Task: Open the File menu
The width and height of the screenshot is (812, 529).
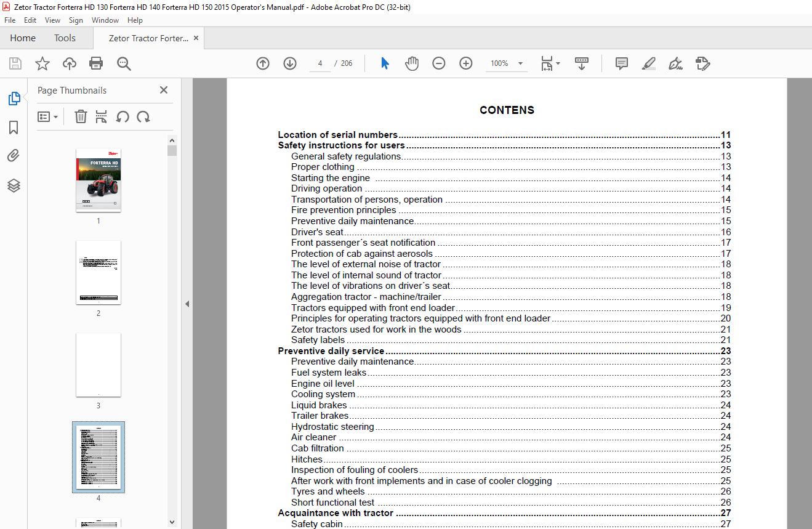Action: (10, 20)
